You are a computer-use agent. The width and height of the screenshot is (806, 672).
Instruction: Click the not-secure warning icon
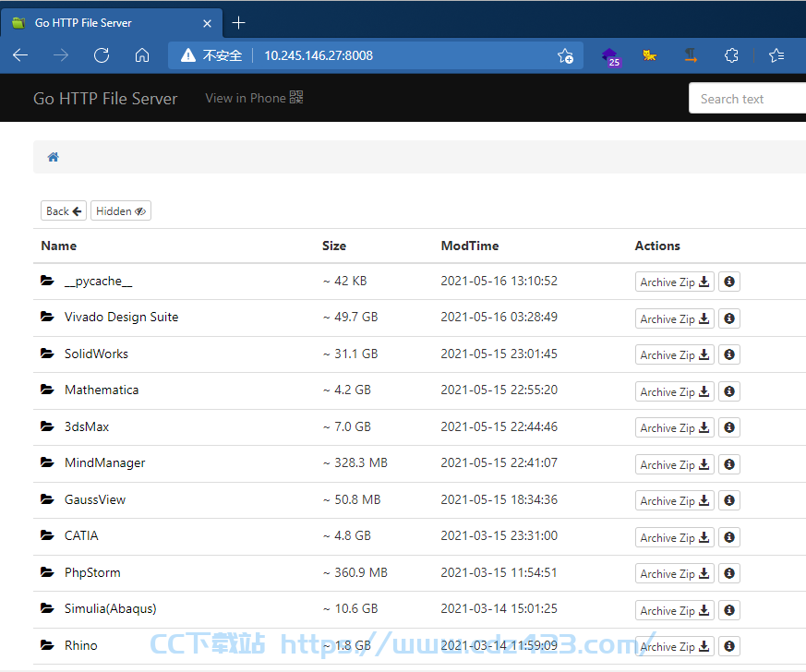(188, 55)
